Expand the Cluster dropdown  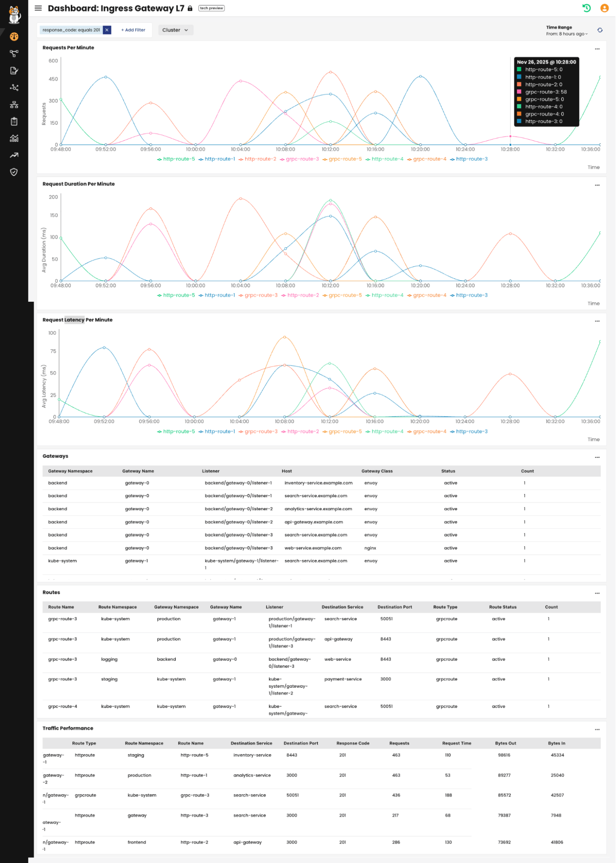coord(175,30)
